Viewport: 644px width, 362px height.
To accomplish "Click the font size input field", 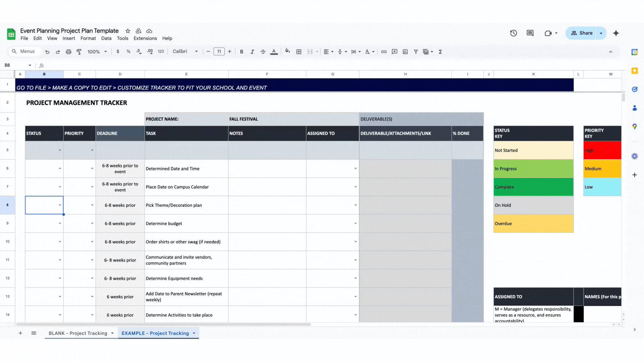I will [x=219, y=52].
